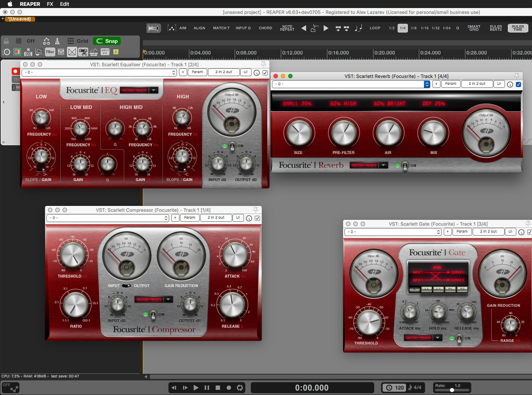Viewport: 532px width, 395px height.
Task: Click the yellow S solo icon
Action: (x=116, y=52)
